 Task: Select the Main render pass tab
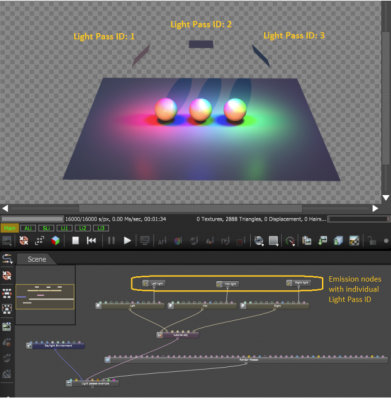[10, 228]
